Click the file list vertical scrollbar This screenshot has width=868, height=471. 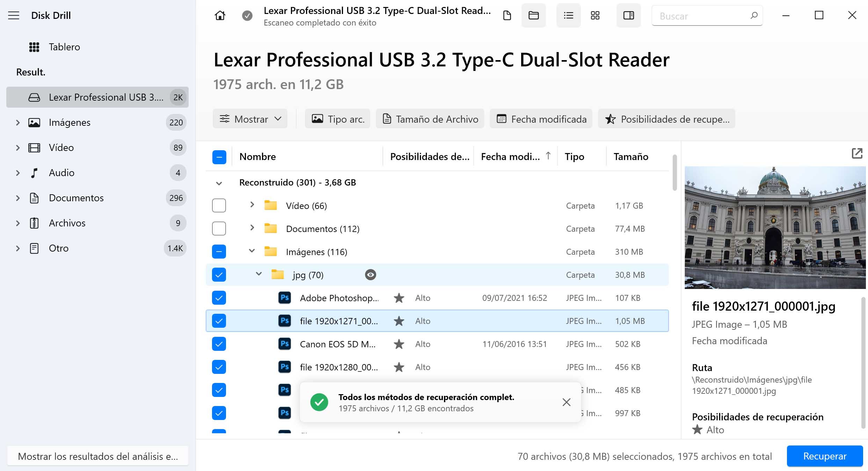click(x=674, y=173)
